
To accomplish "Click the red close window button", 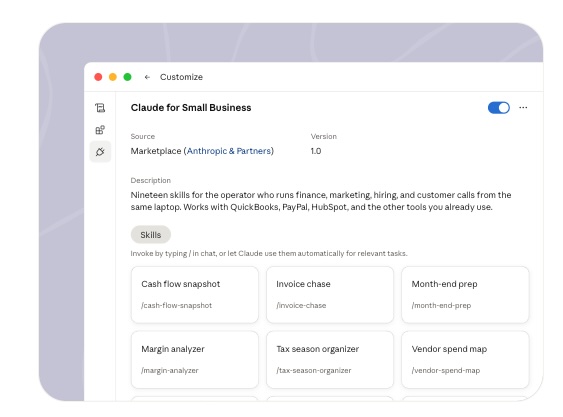I will (x=98, y=77).
